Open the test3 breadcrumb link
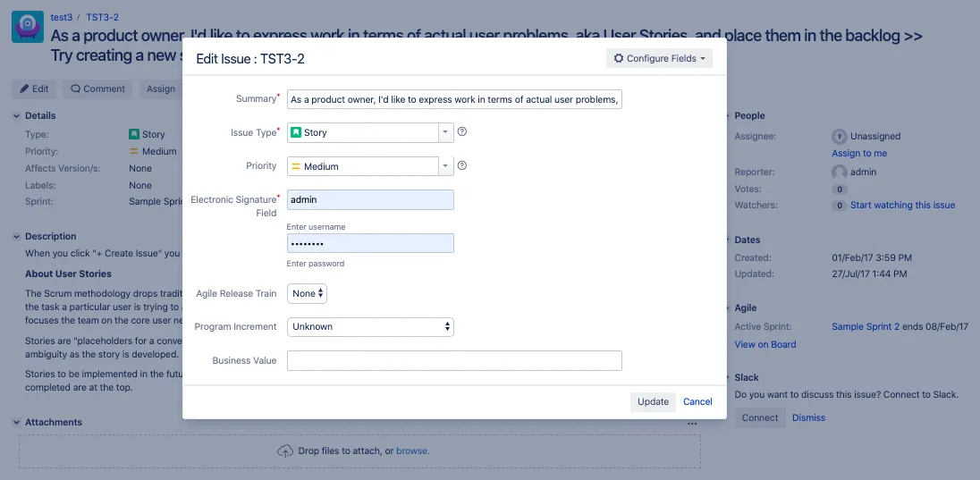This screenshot has width=980, height=480. click(61, 17)
